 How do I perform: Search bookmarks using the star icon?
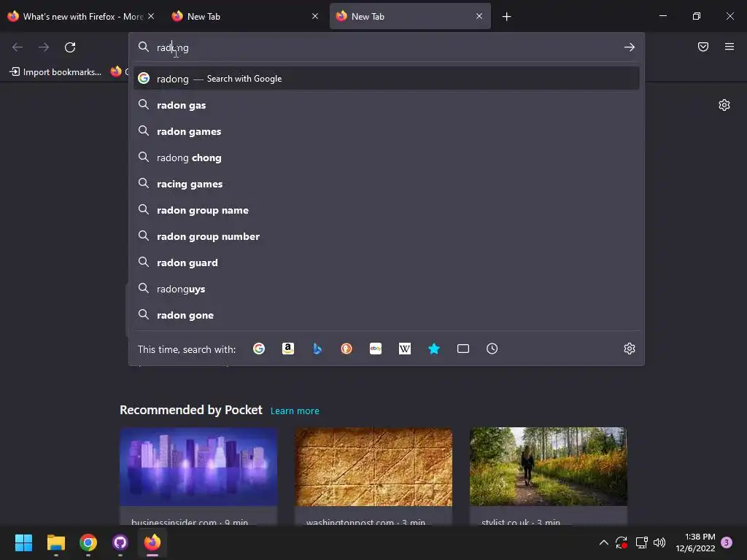[x=433, y=349]
